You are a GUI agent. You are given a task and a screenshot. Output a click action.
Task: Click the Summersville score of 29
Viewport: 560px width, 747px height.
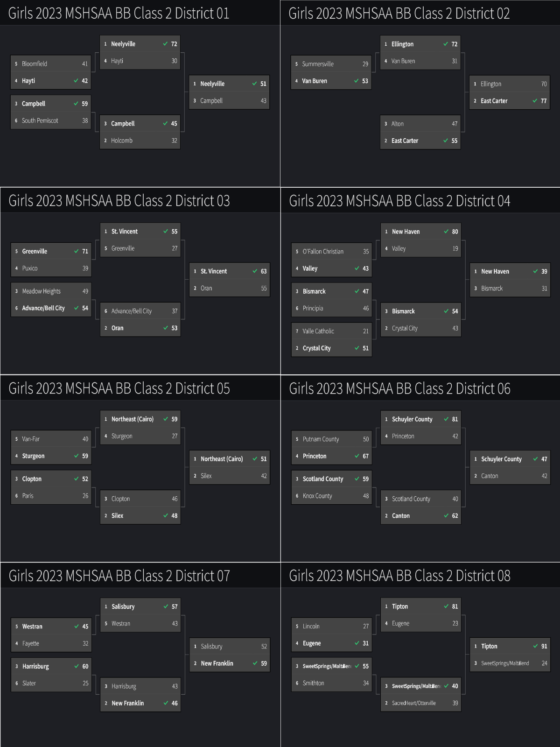coord(365,64)
